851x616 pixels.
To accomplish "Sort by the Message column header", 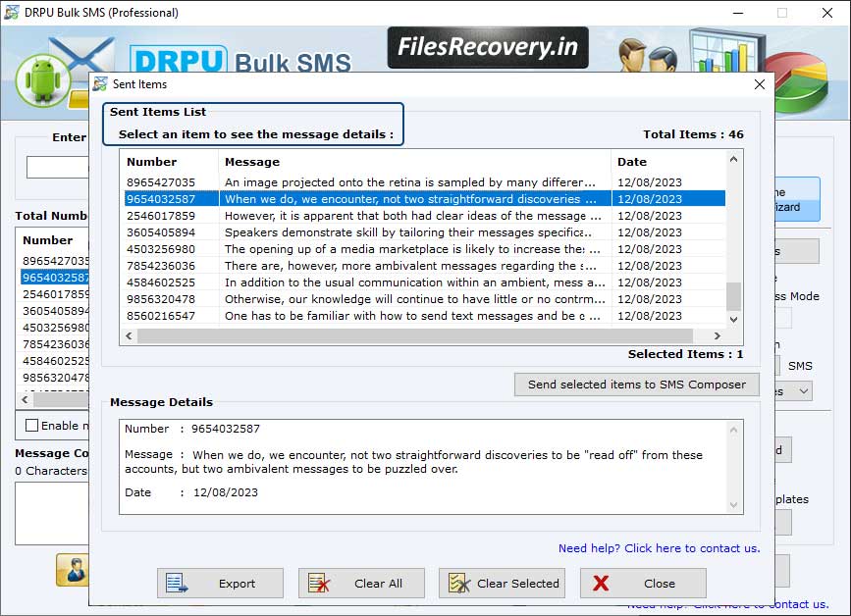I will (x=414, y=162).
